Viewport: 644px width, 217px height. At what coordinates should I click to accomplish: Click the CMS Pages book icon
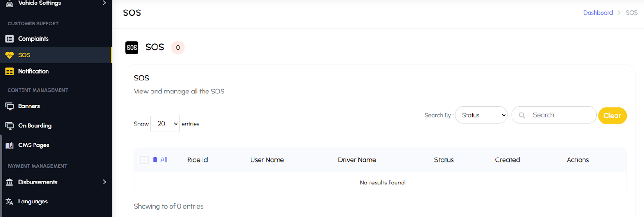[x=9, y=145]
